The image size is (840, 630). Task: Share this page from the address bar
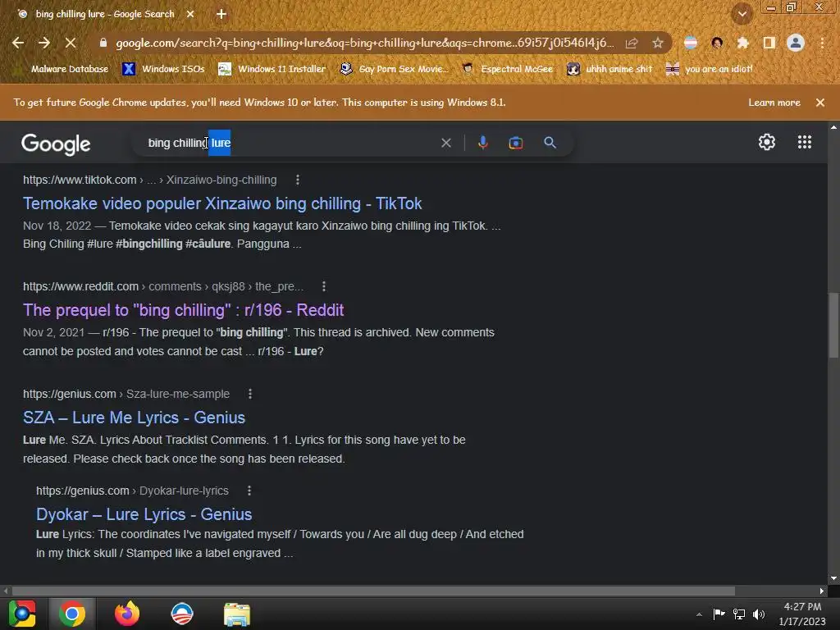[632, 43]
